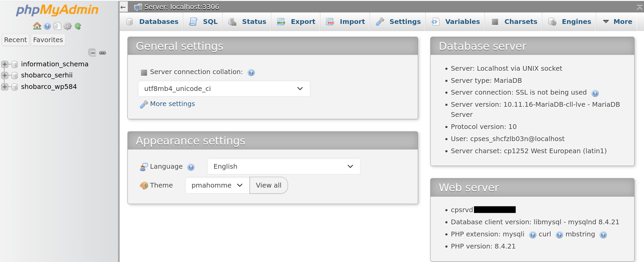
Task: Click the General settings panel header
Action: point(273,46)
